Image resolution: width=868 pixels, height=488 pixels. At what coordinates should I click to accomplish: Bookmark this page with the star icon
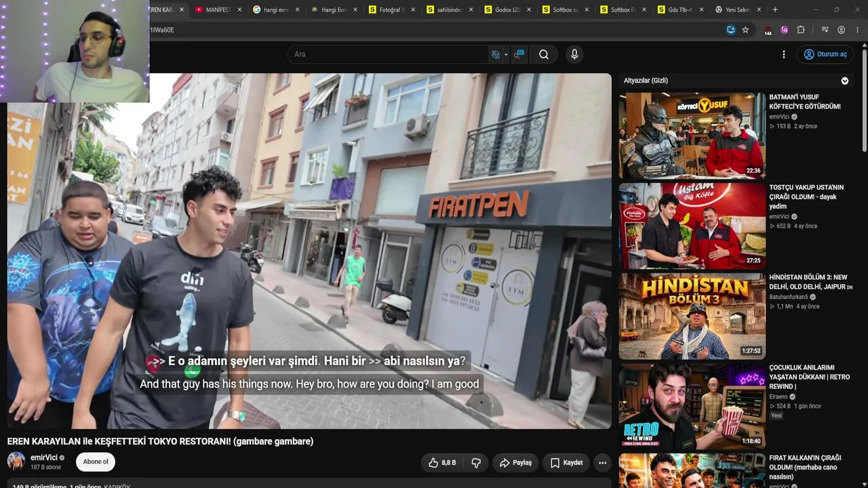click(745, 30)
